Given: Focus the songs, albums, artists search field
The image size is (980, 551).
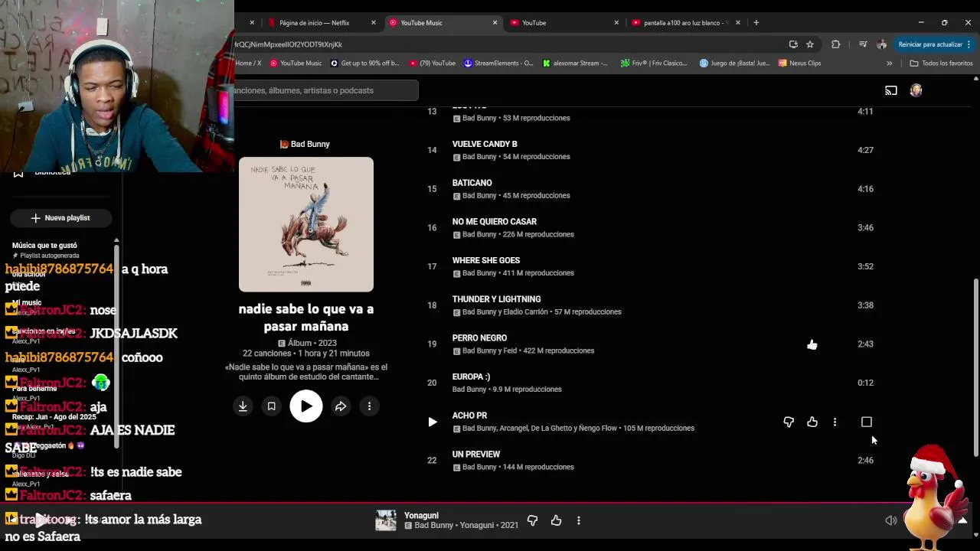Looking at the screenshot, I should click(326, 90).
